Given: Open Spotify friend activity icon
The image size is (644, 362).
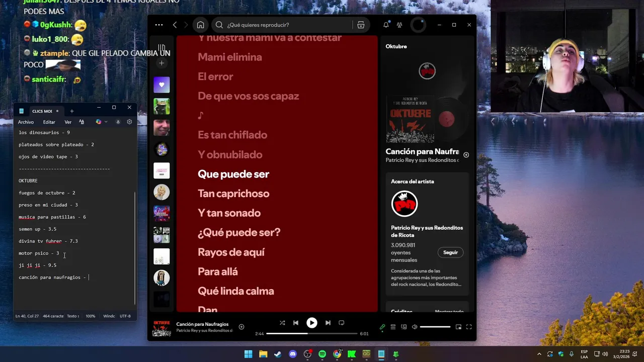Looking at the screenshot, I should (399, 25).
